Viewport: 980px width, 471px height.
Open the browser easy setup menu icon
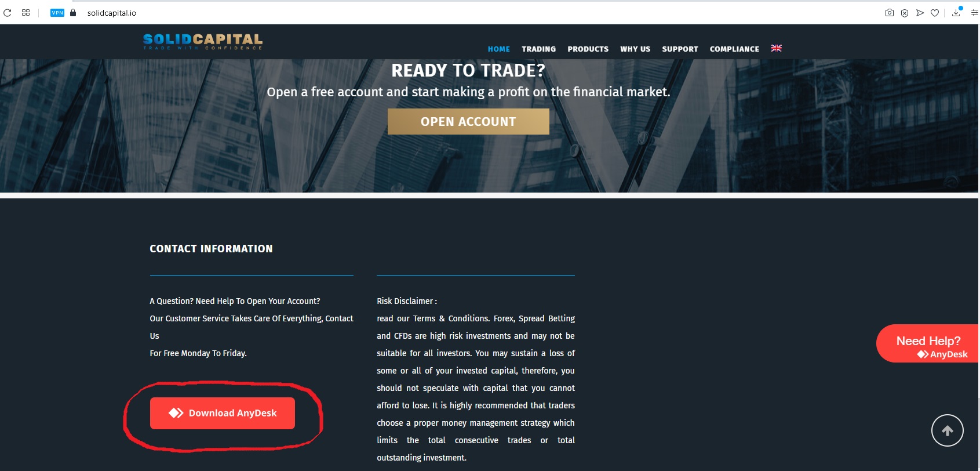(974, 13)
